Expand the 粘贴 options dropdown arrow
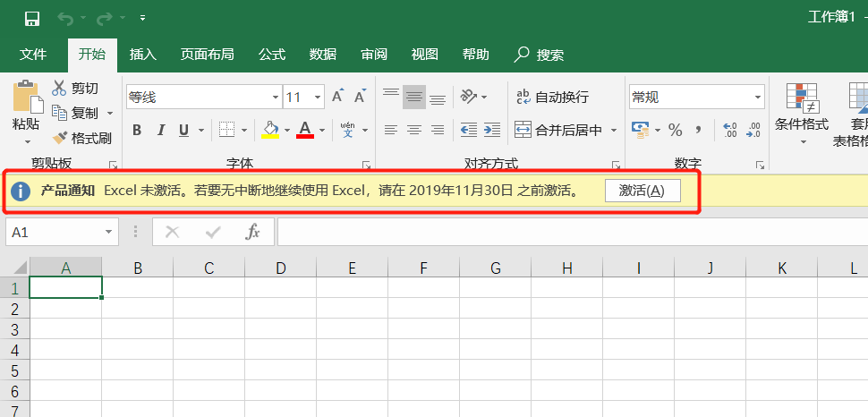 27,141
